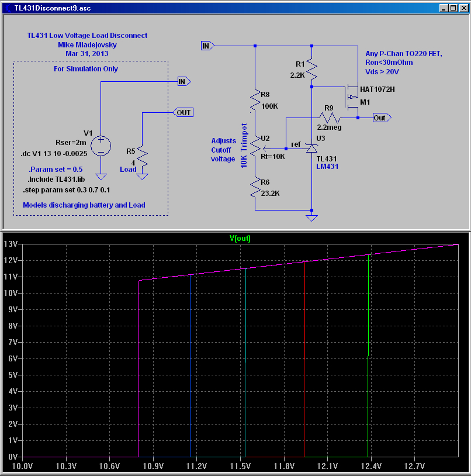471x476 pixels.
Task: Select the R9 2.2meg resistor symbol
Action: (x=330, y=118)
